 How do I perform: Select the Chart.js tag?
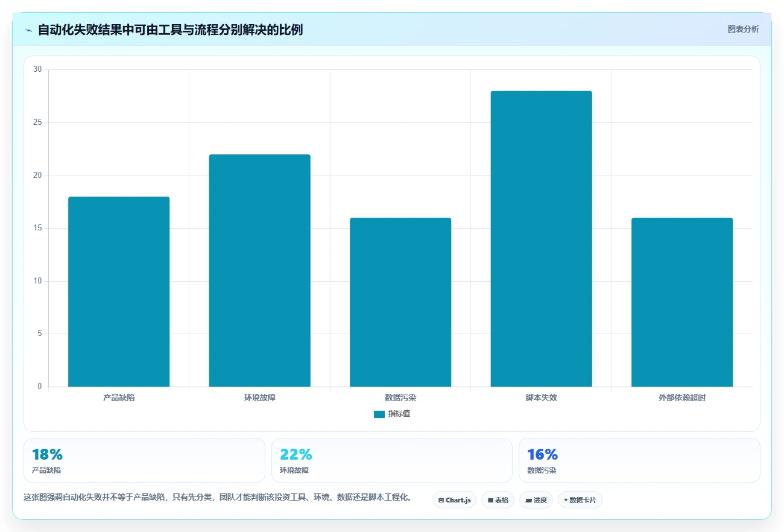coord(454,500)
